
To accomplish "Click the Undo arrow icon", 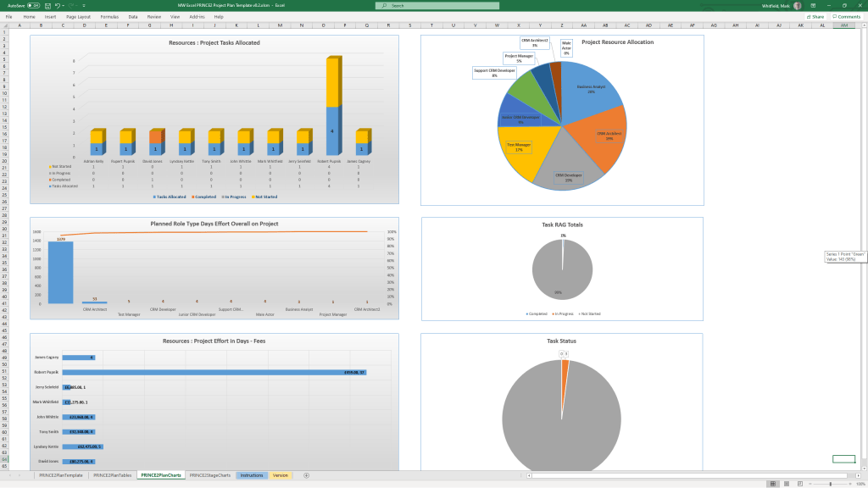I will pyautogui.click(x=57, y=6).
